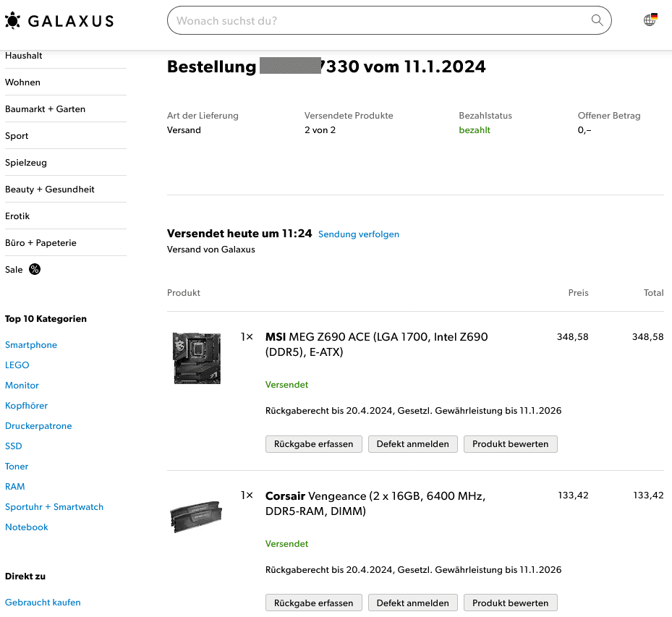Click the search magnifier icon
The height and width of the screenshot is (617, 672).
pos(597,20)
